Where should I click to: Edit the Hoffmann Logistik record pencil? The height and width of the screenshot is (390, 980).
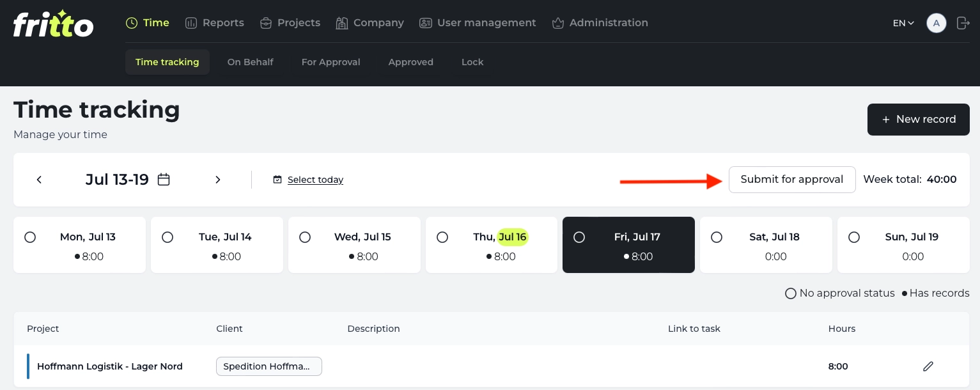click(x=928, y=366)
